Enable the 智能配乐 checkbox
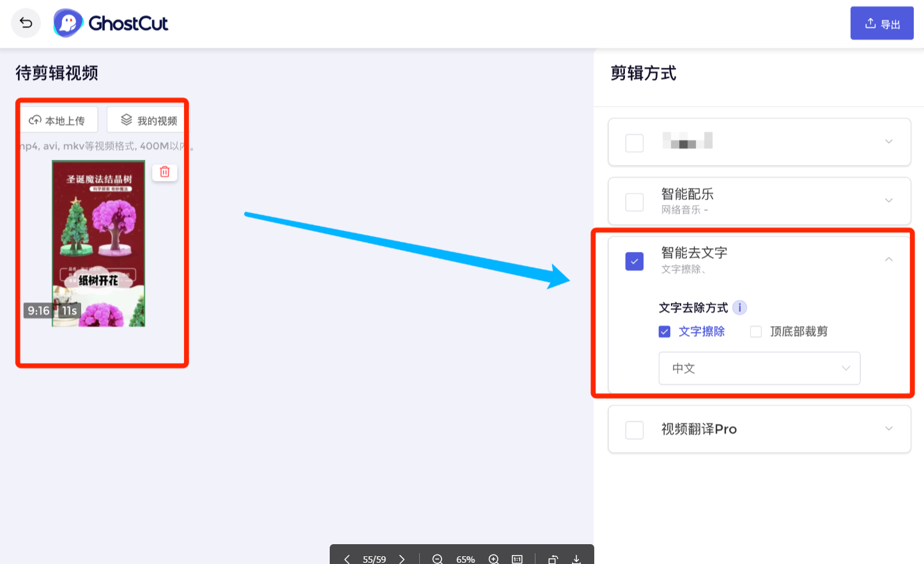 coord(634,201)
